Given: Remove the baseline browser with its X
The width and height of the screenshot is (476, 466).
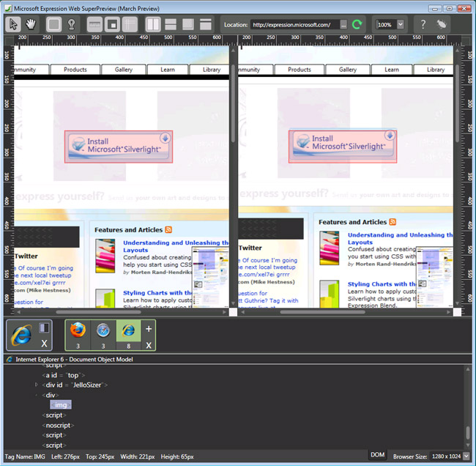Looking at the screenshot, I should coord(45,344).
